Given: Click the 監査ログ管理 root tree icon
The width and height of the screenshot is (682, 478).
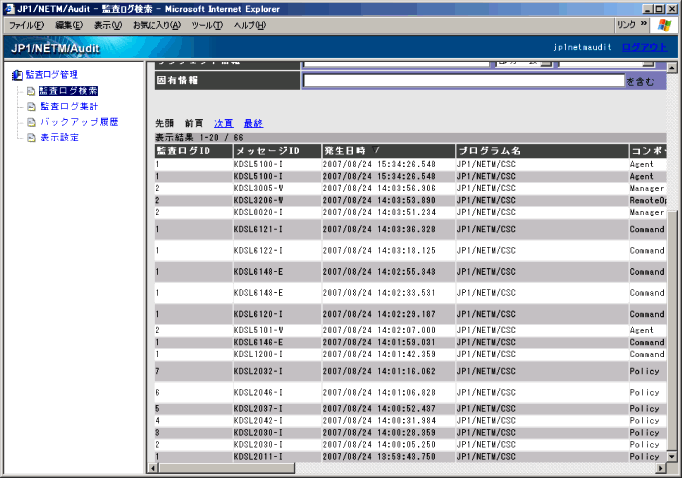Looking at the screenshot, I should pos(16,75).
